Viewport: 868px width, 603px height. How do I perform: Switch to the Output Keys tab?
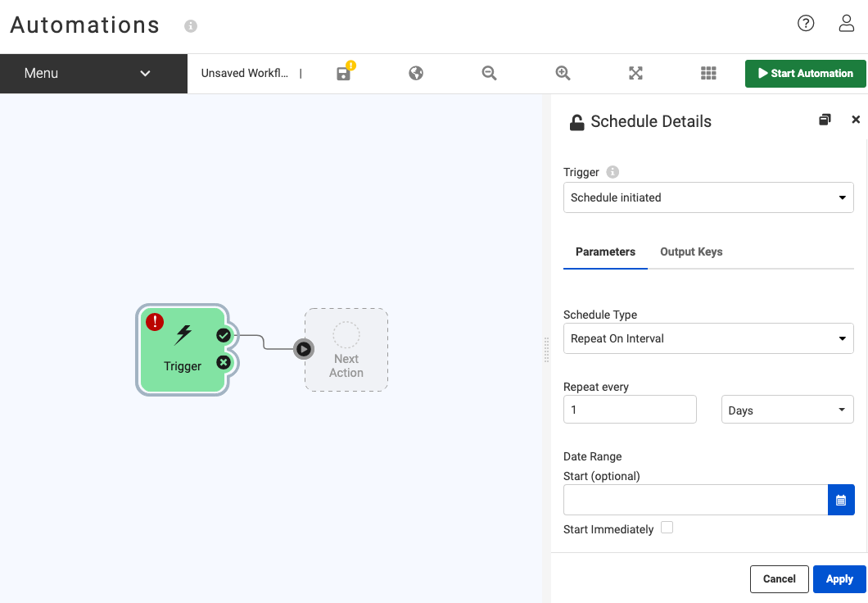(691, 252)
